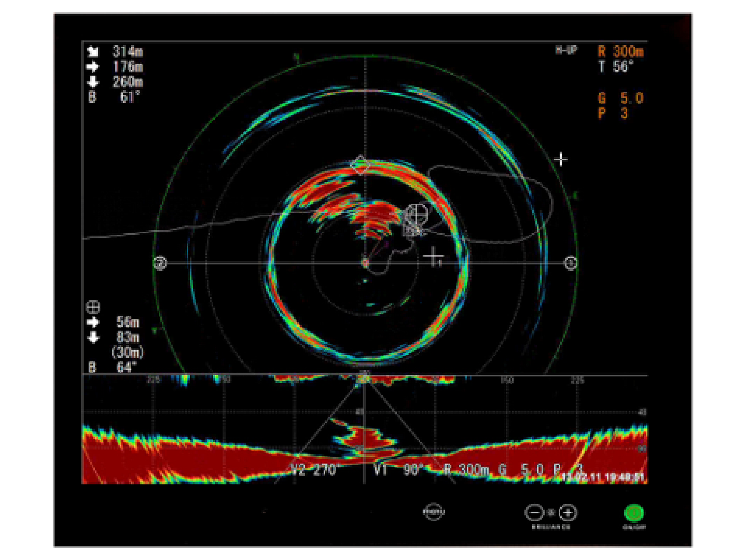
Task: Click the circled number 1 marker on the horizontal line
Action: 570,263
